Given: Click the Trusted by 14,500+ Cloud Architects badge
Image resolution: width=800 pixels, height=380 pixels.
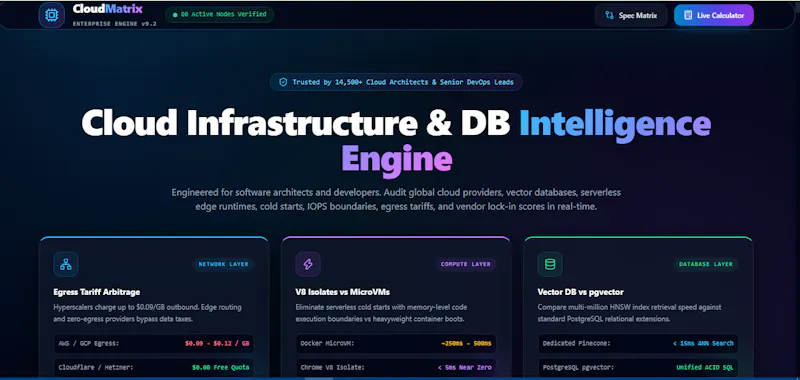Looking at the screenshot, I should point(396,82).
